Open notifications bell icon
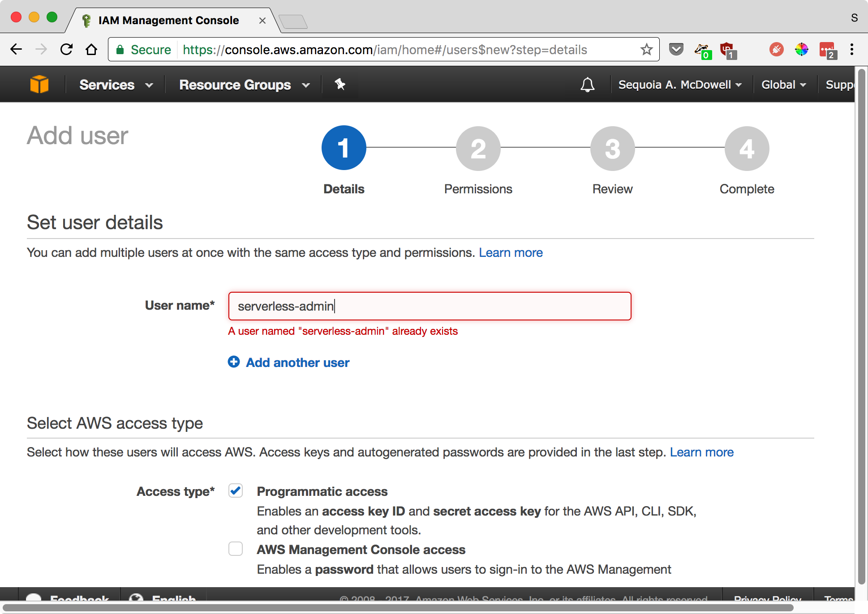868x614 pixels. [588, 85]
